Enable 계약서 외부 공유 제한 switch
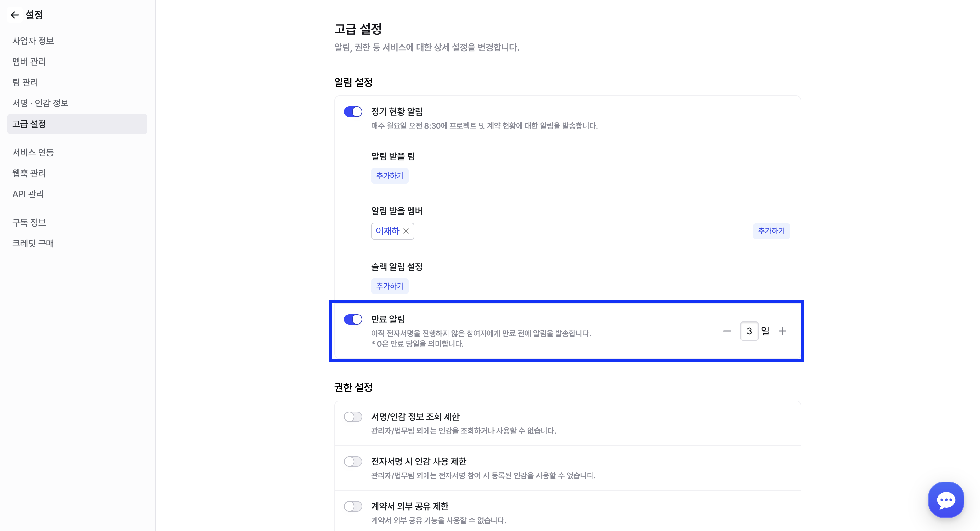 353,506
